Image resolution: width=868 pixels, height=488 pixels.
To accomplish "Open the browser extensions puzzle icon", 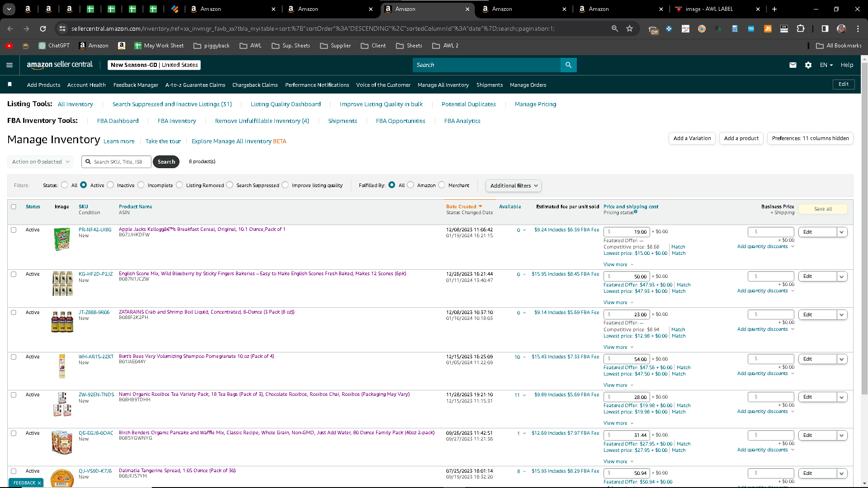I will coord(801,28).
